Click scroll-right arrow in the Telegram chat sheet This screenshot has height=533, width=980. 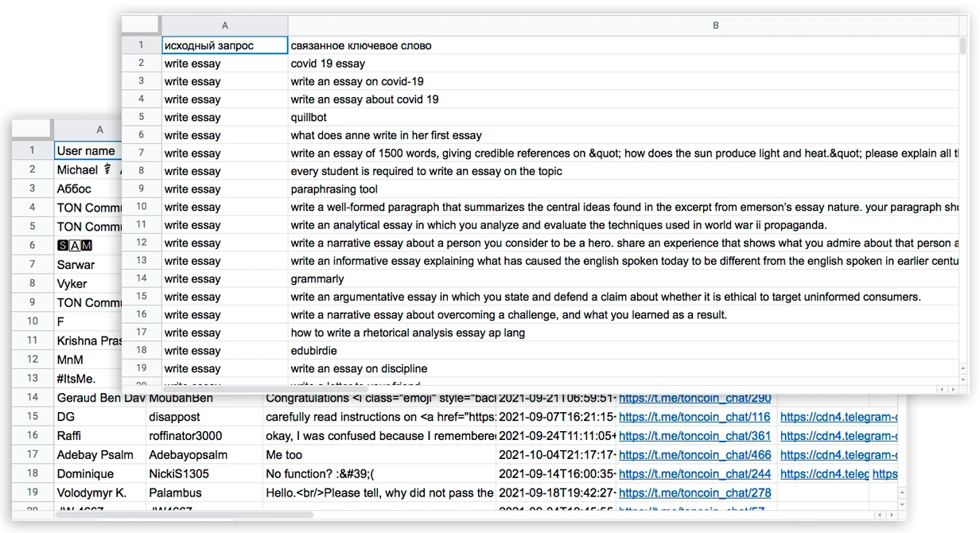891,515
